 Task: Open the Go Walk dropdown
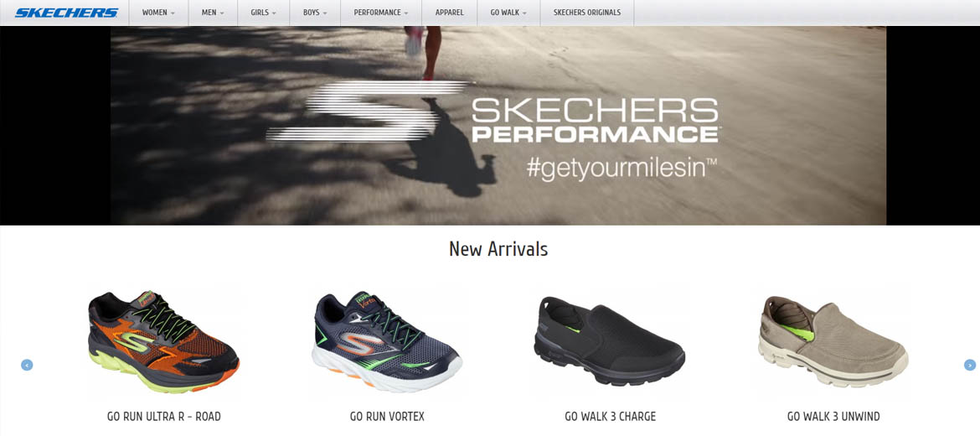508,13
